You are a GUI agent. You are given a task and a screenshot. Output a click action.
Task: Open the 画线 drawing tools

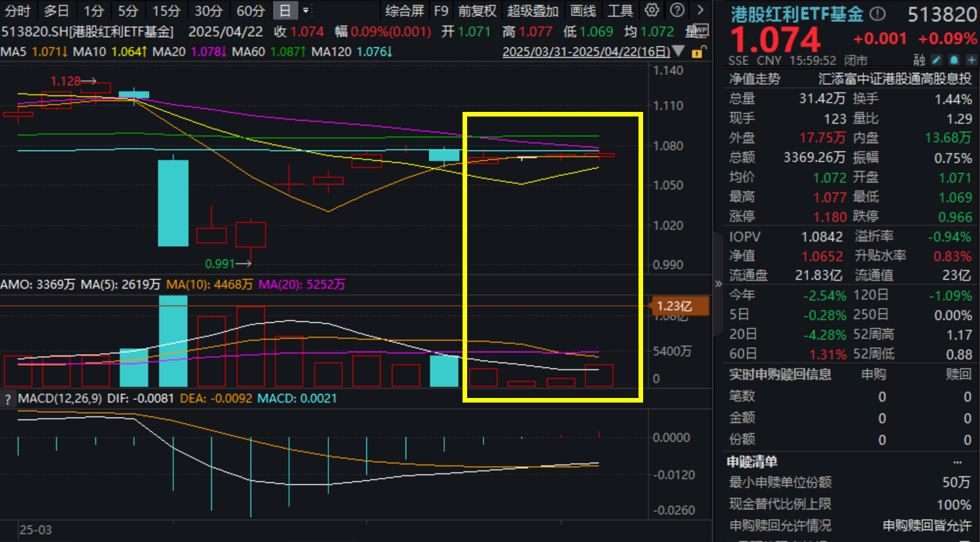(x=583, y=10)
